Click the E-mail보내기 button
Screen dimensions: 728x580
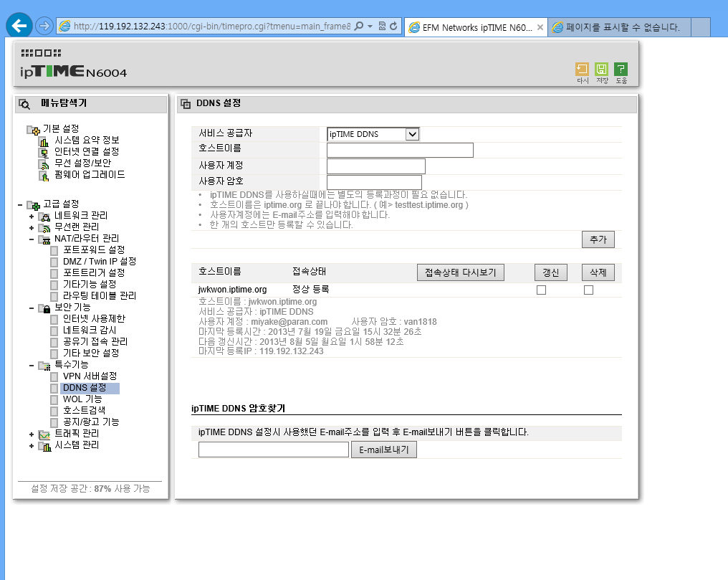[x=384, y=450]
